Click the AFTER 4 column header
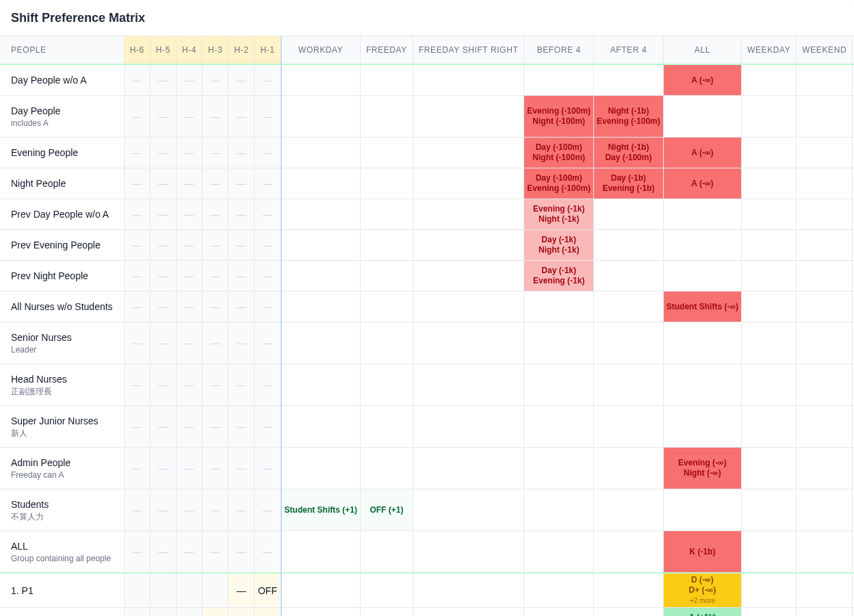The image size is (854, 616). coord(628,50)
